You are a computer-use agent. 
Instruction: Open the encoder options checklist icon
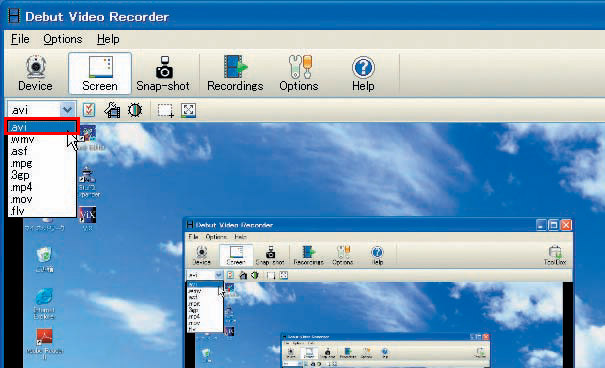point(89,110)
